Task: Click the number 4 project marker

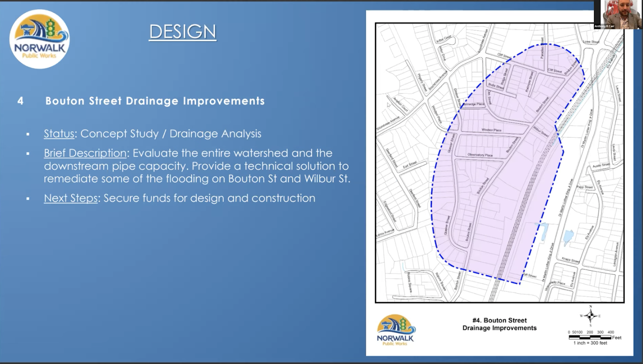Action: (x=20, y=101)
